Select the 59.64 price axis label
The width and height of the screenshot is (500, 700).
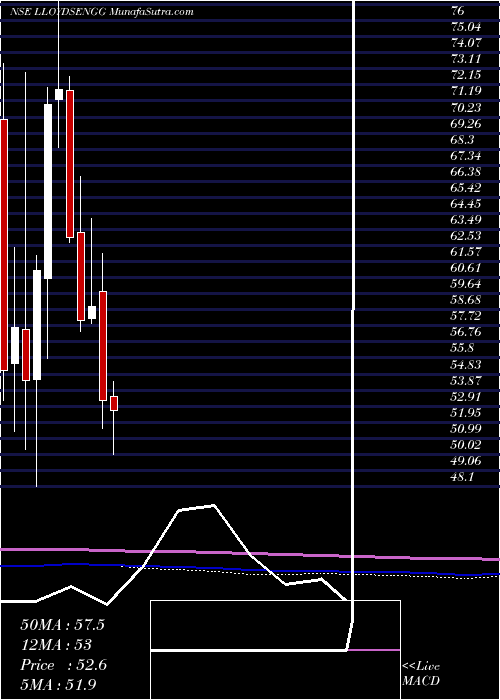(466, 284)
